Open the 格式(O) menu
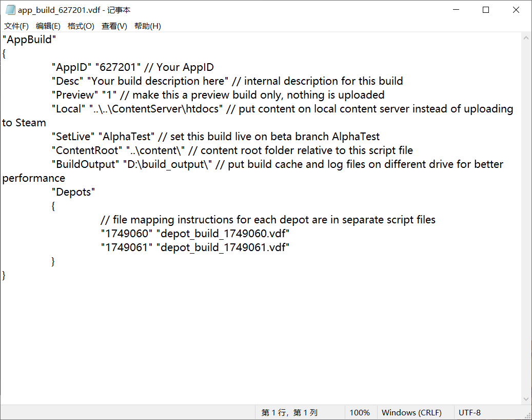Screen dimensions: 532x420 coord(81,26)
